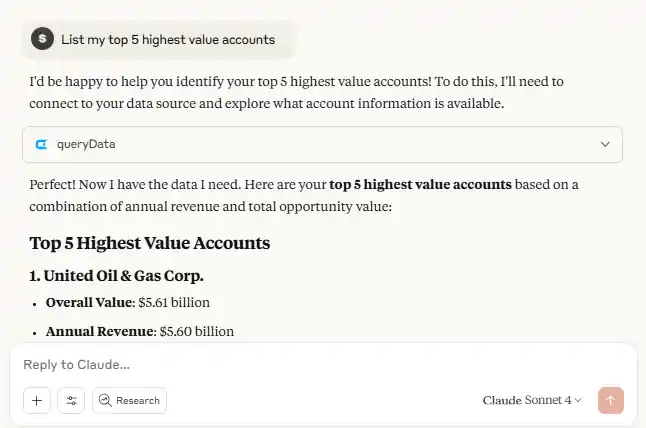
Task: Select the "1. United Oil & Gas Corp." heading
Action: pos(117,275)
